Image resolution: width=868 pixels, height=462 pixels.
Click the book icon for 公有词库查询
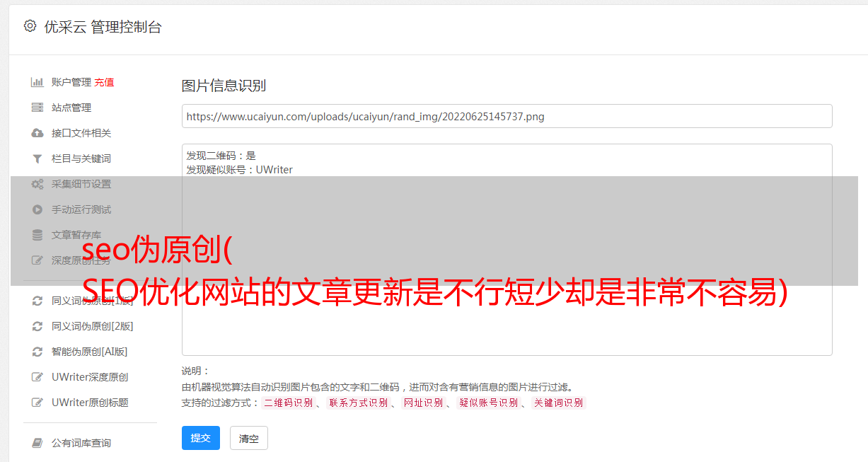37,443
